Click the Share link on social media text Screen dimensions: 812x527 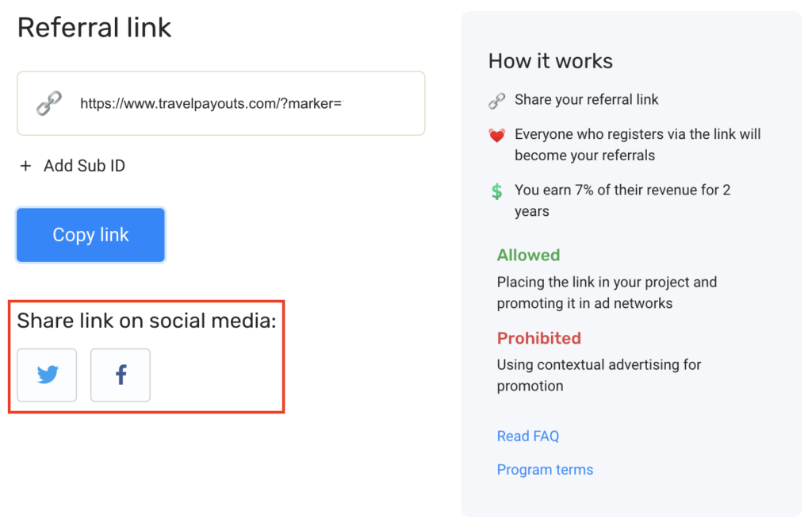point(146,321)
